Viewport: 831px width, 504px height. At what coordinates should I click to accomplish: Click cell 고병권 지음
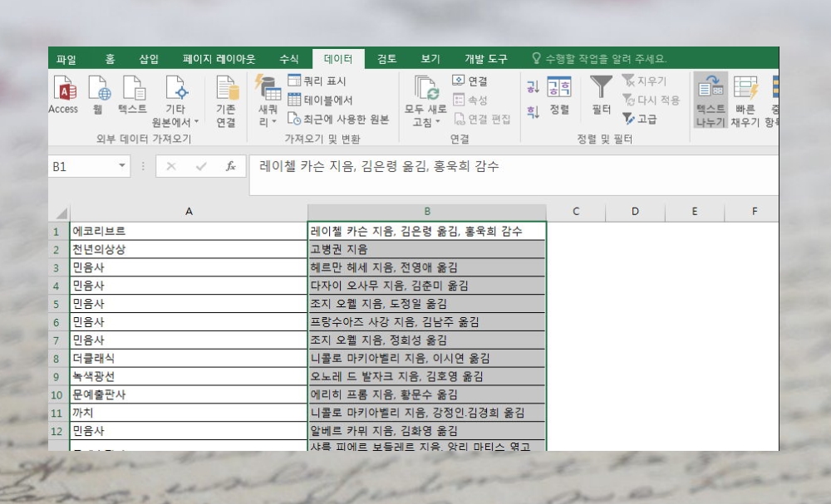(427, 249)
